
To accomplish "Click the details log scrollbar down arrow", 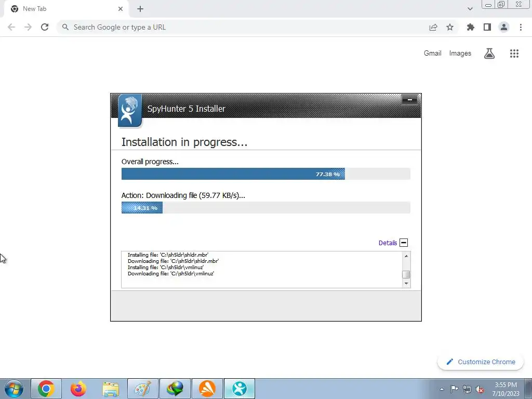I will pyautogui.click(x=406, y=284).
